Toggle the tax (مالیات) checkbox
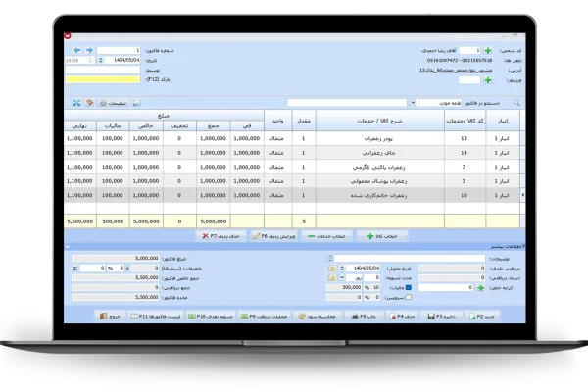The height and width of the screenshot is (392, 588). coord(409,287)
